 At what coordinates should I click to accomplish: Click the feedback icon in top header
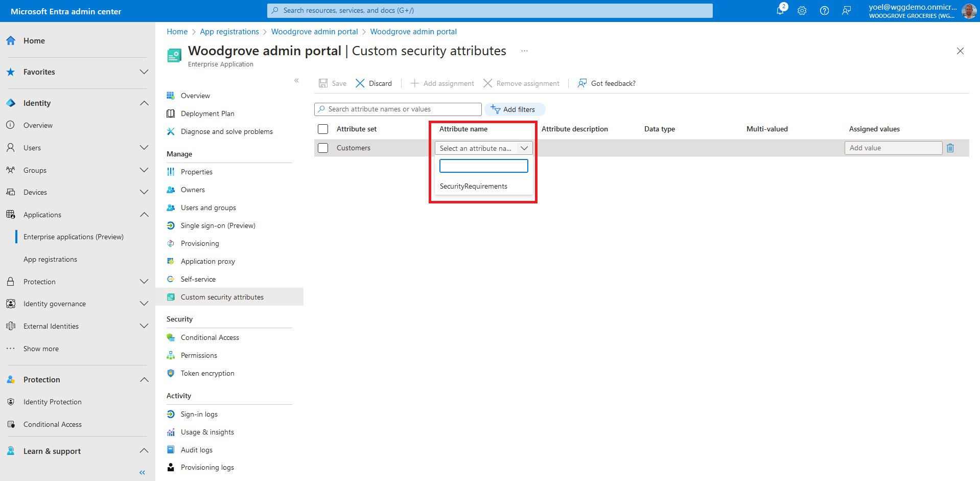846,11
